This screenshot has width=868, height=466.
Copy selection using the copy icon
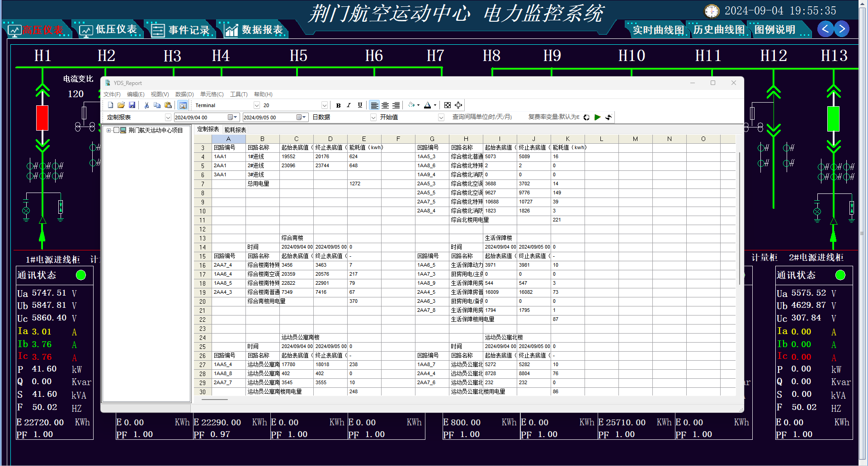pos(157,105)
